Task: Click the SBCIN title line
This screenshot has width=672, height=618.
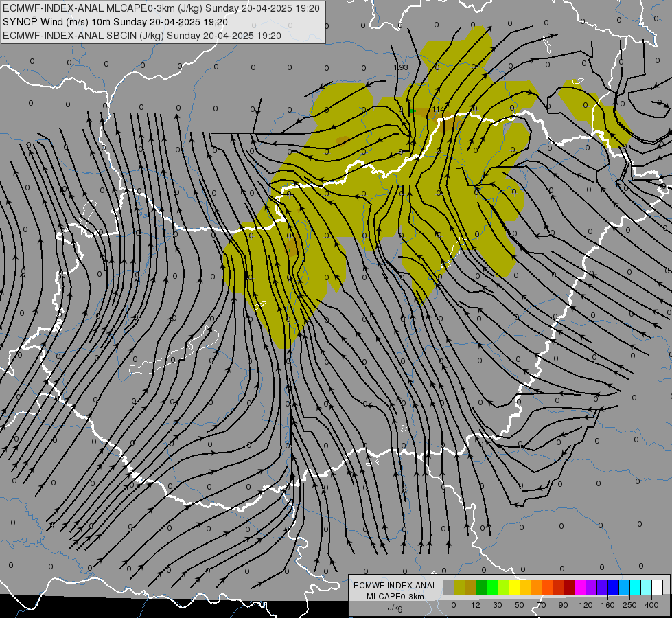Action: (x=142, y=36)
